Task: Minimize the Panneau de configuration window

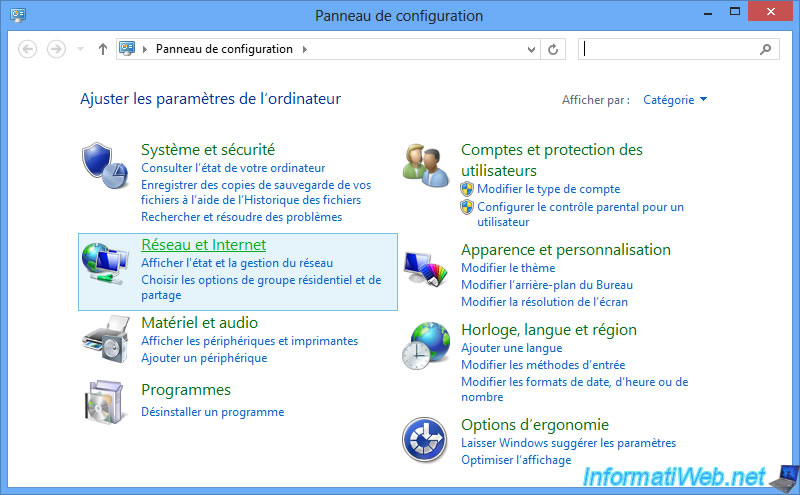Action: point(708,12)
